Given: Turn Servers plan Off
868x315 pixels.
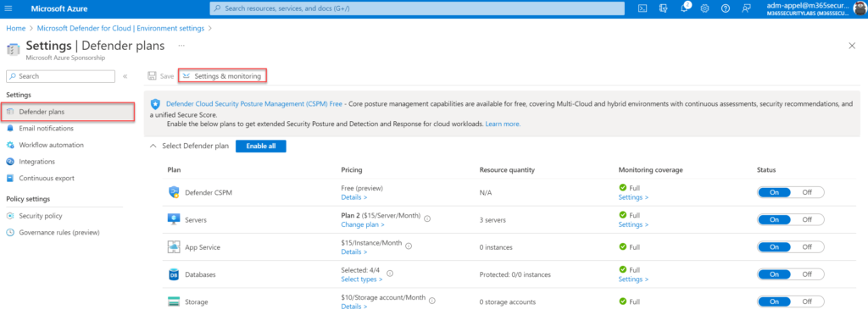Looking at the screenshot, I should coord(807,219).
